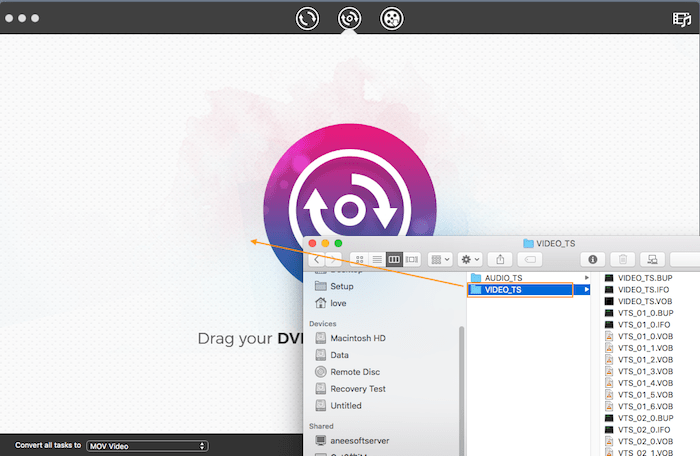Open Finder item arrangement dropdown
The width and height of the screenshot is (700, 456).
(440, 259)
